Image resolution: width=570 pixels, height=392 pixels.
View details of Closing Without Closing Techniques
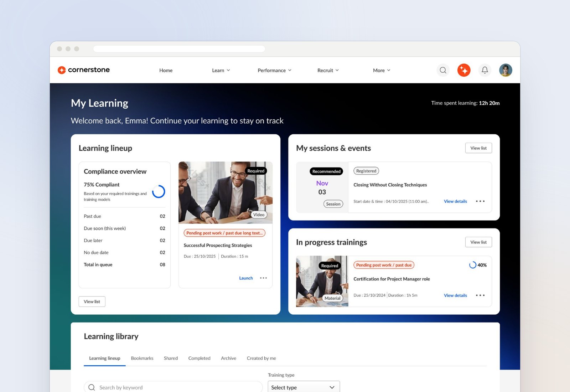pyautogui.click(x=455, y=201)
